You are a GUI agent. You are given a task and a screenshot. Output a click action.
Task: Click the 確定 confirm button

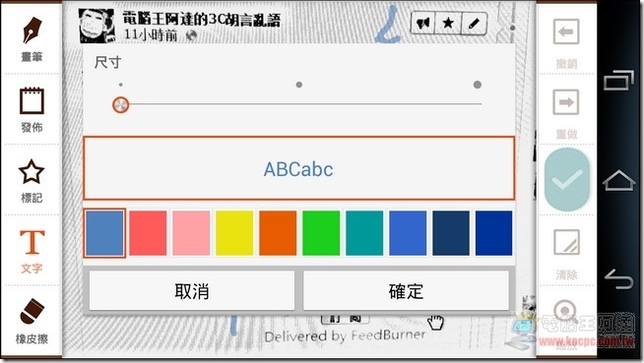click(x=406, y=291)
